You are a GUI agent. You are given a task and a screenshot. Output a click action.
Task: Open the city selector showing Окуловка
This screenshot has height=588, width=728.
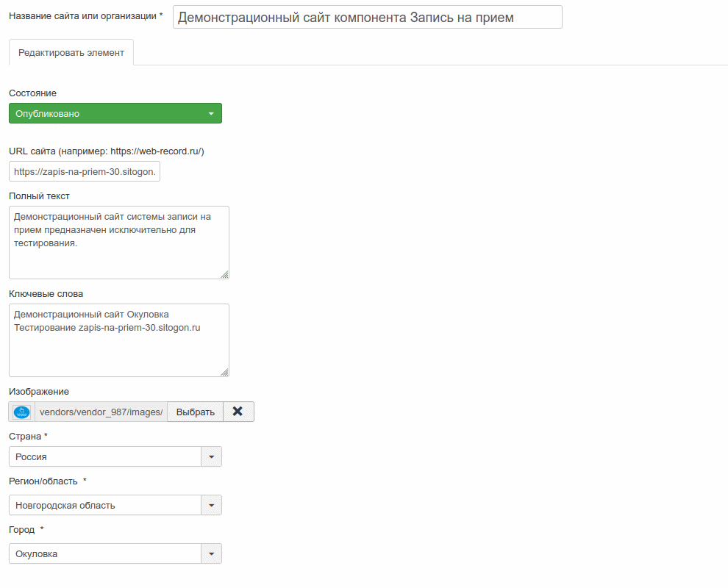pyautogui.click(x=105, y=553)
